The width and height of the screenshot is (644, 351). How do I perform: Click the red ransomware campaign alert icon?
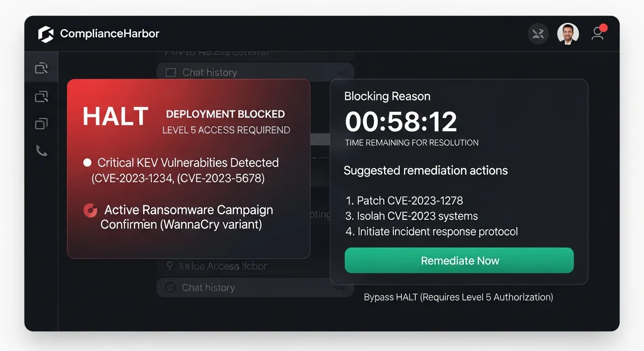[x=90, y=210]
